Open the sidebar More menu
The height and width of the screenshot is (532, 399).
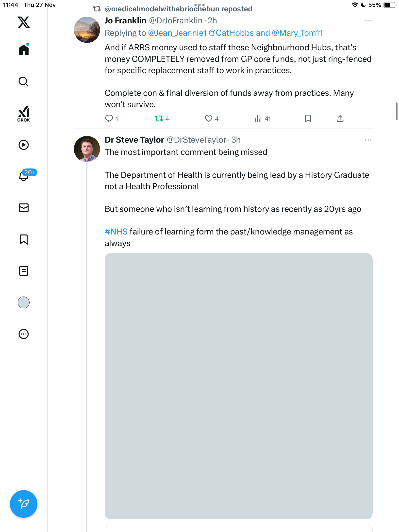pos(24,334)
